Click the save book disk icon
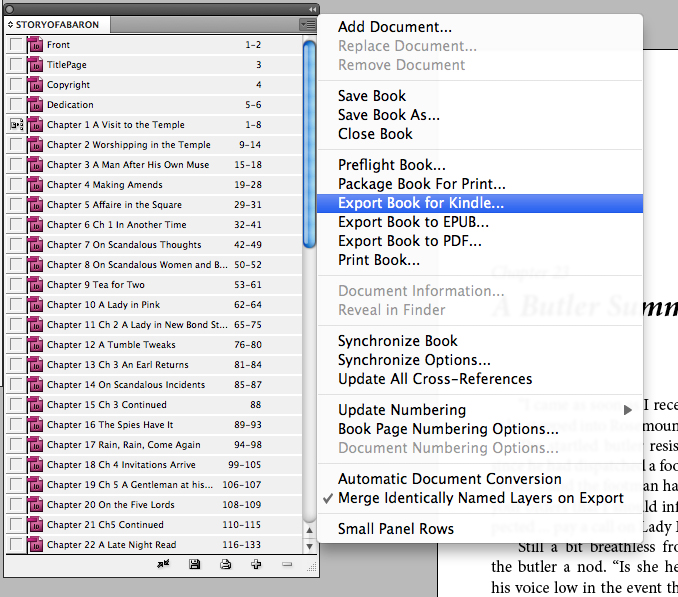The image size is (678, 597). tap(195, 565)
